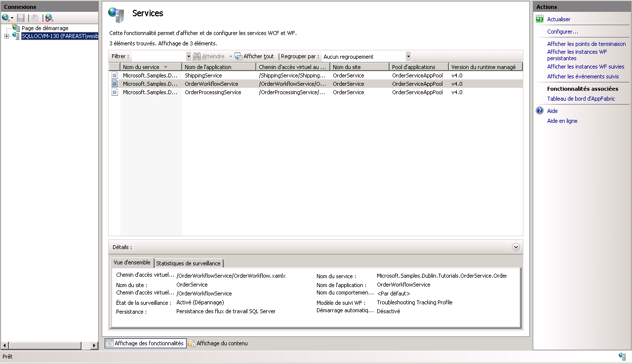Click Afficher tout button label
Viewport: 632px width, 364px height.
click(258, 57)
